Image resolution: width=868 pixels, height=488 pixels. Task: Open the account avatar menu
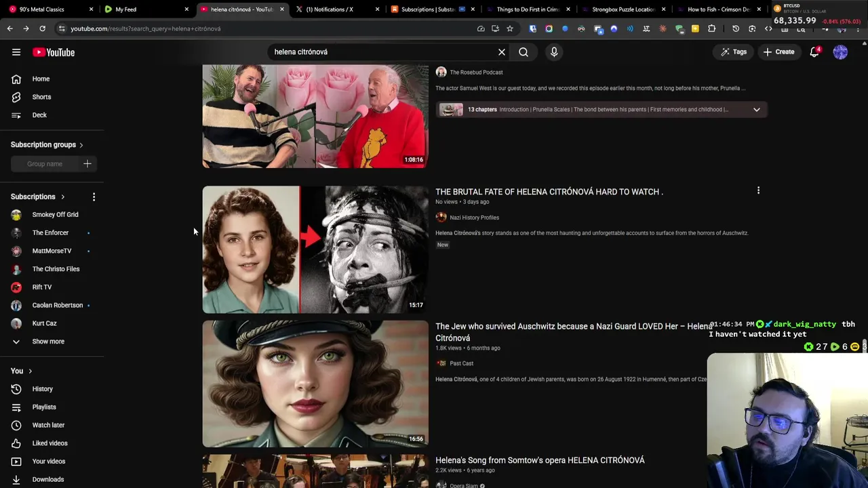click(x=840, y=52)
